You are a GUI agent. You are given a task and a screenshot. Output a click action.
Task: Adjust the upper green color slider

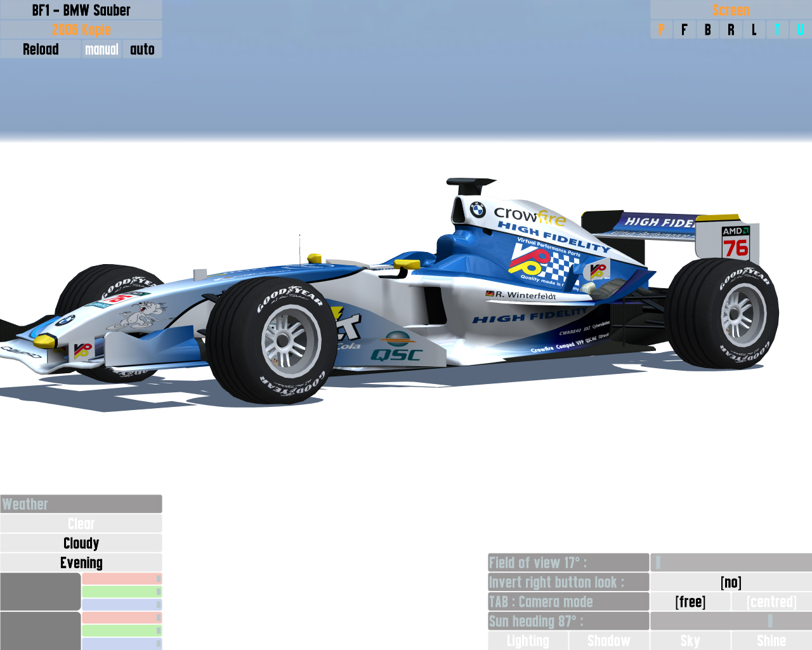[x=122, y=592]
